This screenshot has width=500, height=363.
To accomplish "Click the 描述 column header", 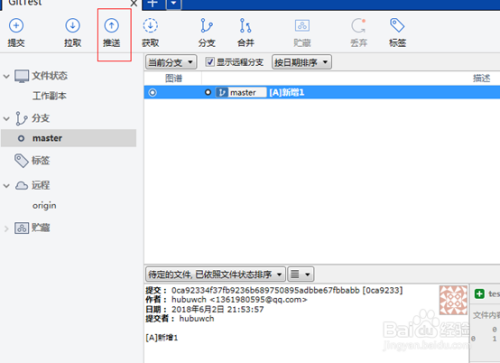I will coord(481,78).
